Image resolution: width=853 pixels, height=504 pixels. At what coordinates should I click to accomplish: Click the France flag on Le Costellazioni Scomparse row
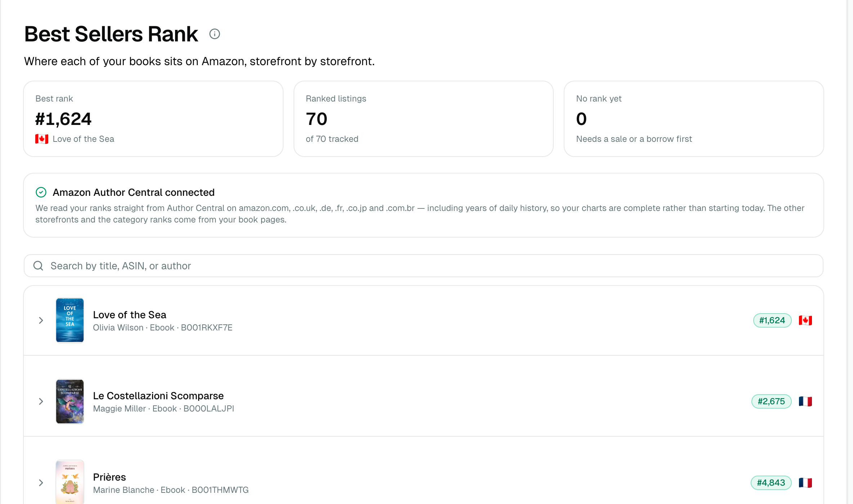coord(805,401)
